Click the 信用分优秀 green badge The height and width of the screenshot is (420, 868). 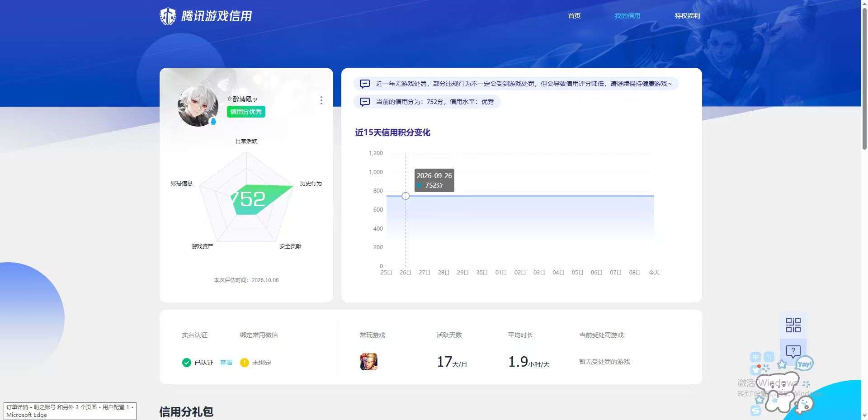pos(246,112)
